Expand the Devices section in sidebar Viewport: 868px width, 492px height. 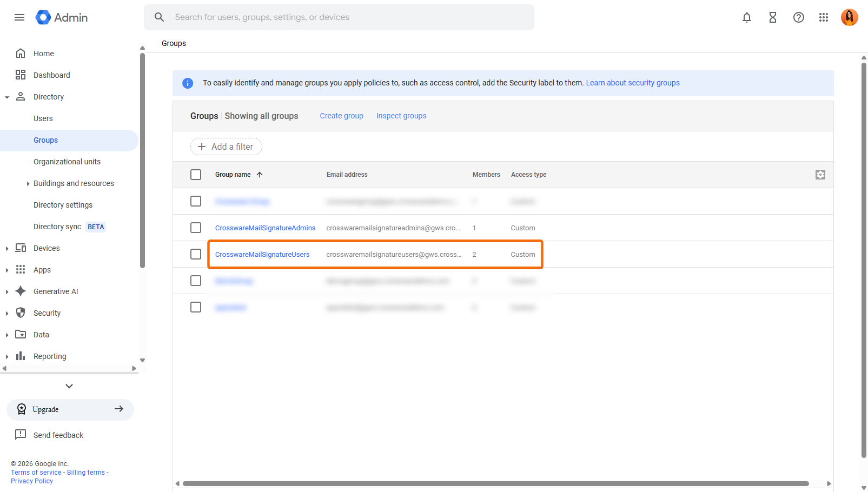[7, 249]
